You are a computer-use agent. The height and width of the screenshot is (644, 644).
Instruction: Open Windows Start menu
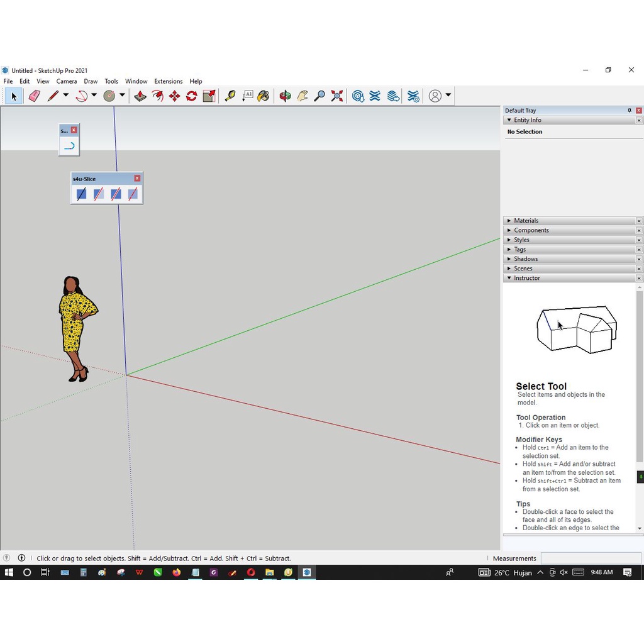[x=9, y=572]
